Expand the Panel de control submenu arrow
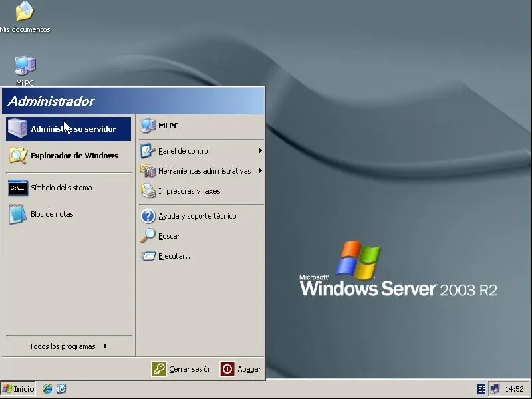Image resolution: width=532 pixels, height=399 pixels. 260,151
